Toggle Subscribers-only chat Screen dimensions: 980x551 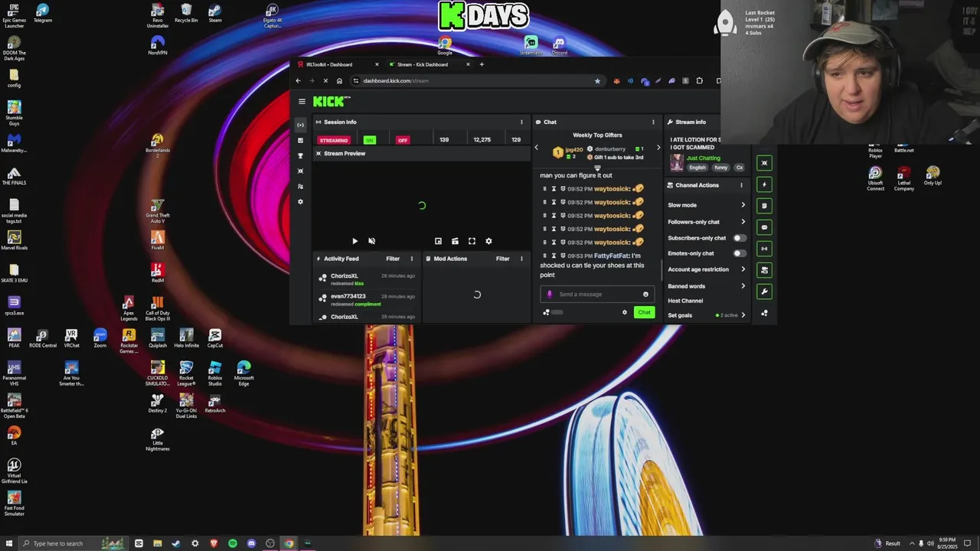point(739,238)
